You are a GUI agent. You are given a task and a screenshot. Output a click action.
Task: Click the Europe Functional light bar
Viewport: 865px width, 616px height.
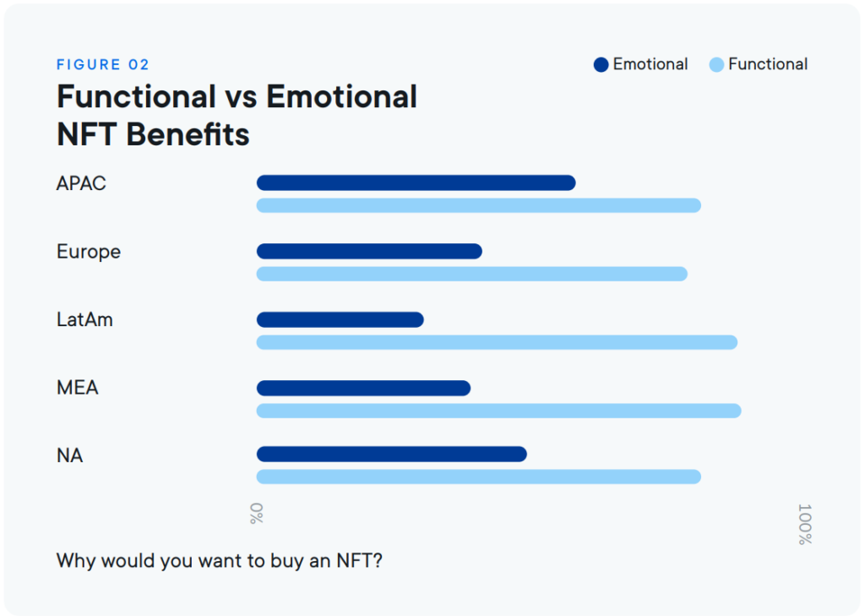tap(471, 274)
